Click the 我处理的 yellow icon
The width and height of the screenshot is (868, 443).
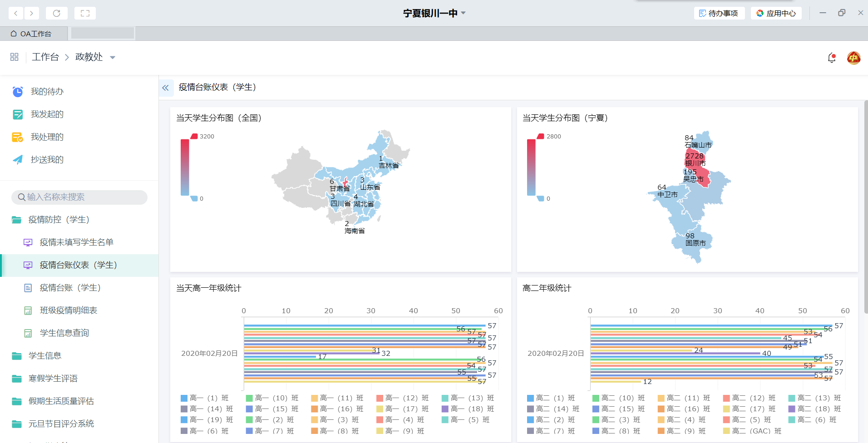(x=18, y=137)
